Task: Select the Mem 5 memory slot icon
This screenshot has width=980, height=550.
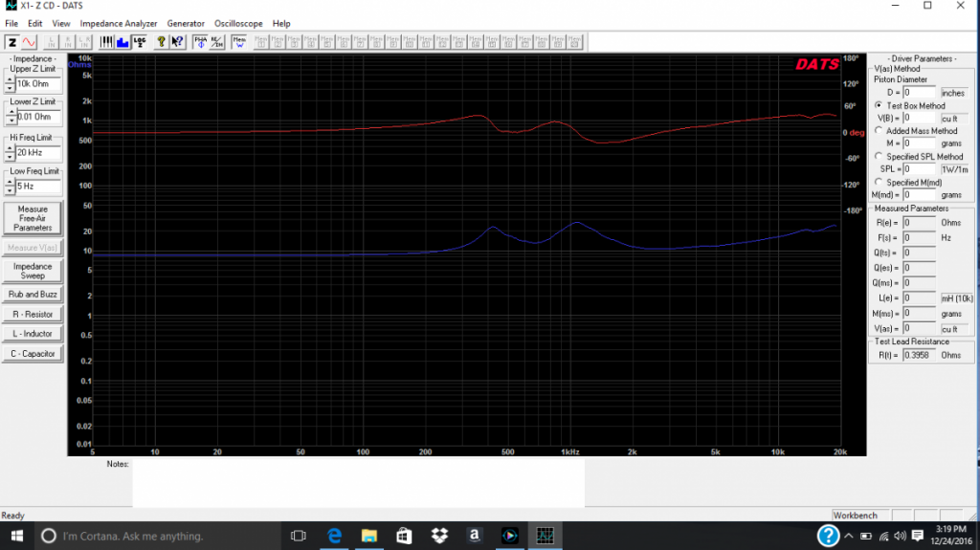Action: [327, 42]
